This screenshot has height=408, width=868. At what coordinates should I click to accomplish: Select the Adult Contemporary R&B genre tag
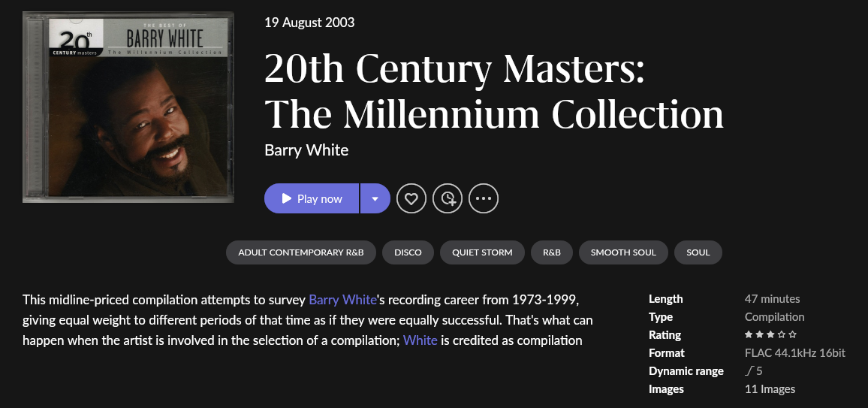click(300, 252)
